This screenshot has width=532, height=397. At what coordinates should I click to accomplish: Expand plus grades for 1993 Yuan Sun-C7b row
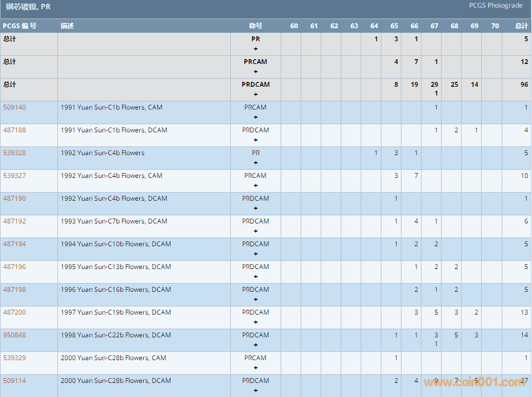coord(256,231)
